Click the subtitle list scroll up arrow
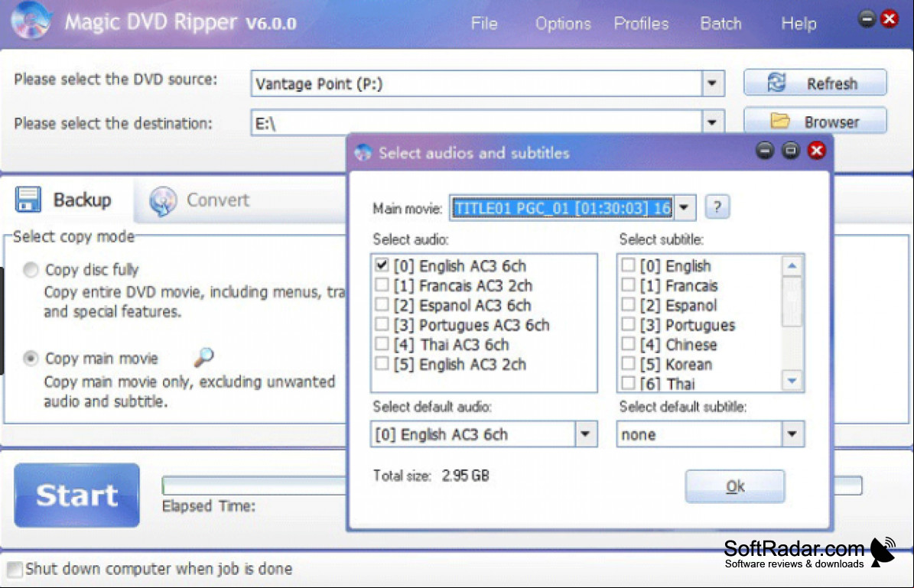This screenshot has height=588, width=914. coord(792,266)
